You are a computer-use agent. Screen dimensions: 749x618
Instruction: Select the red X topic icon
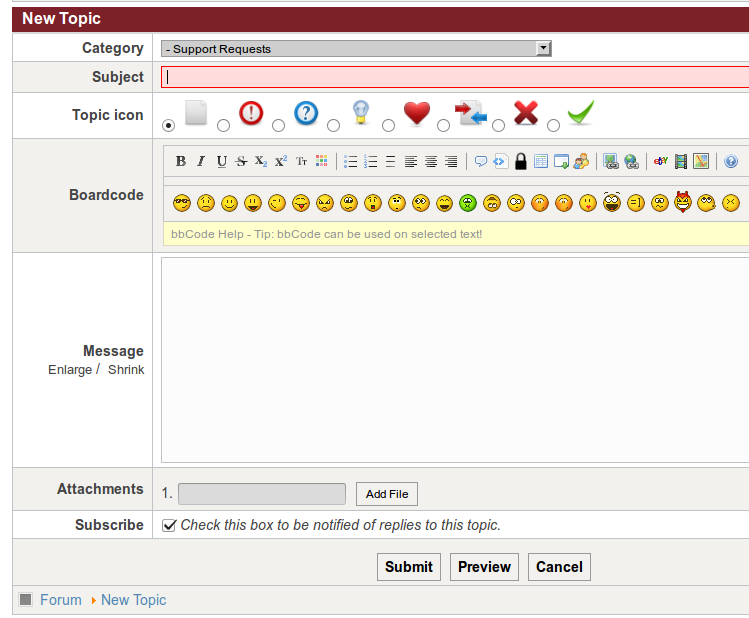498,126
